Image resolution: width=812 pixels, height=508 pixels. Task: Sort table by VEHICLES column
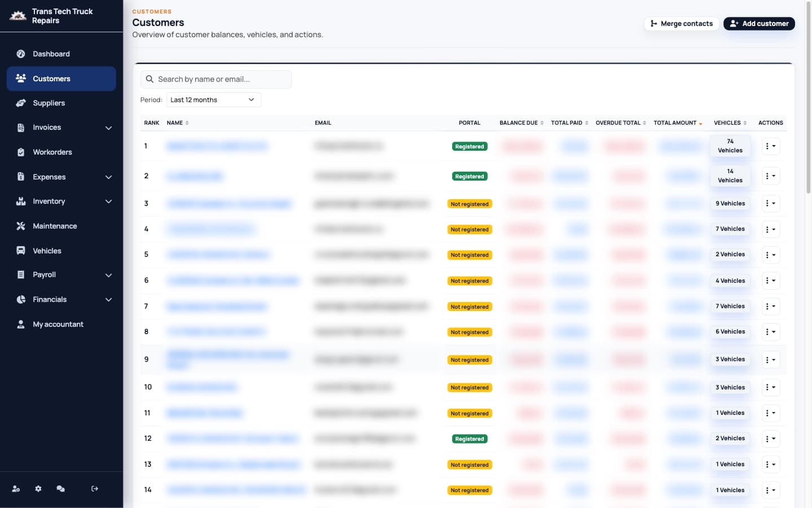pyautogui.click(x=730, y=122)
